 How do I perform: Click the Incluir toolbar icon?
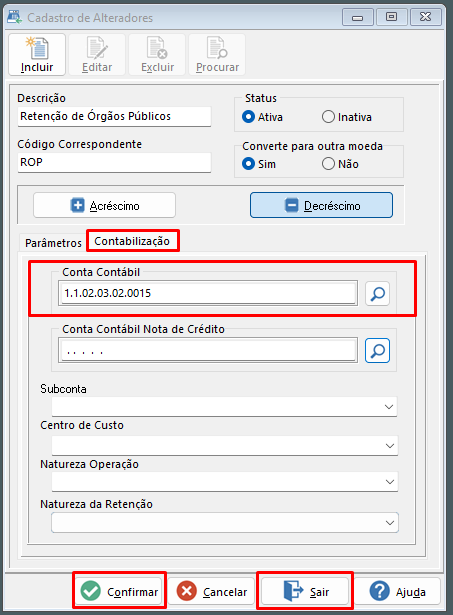(x=37, y=55)
